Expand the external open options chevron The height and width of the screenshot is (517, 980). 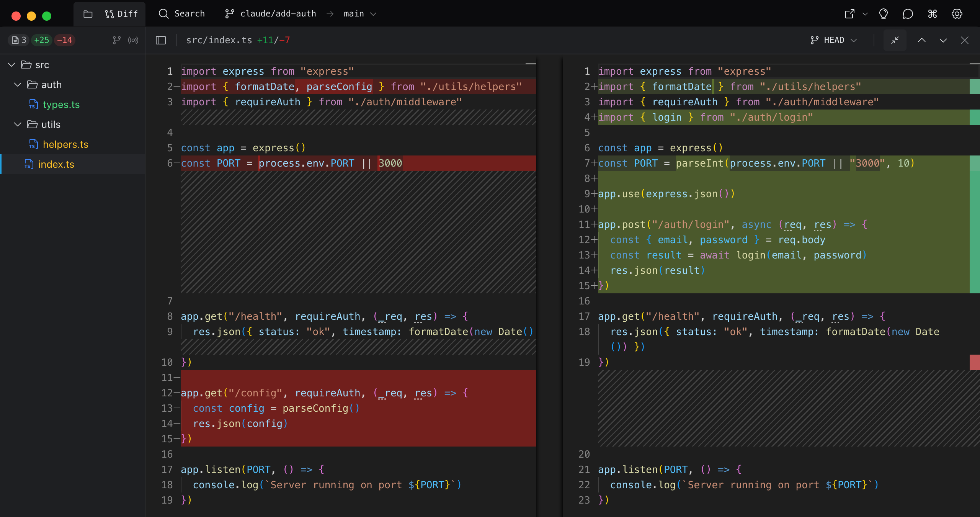(865, 14)
